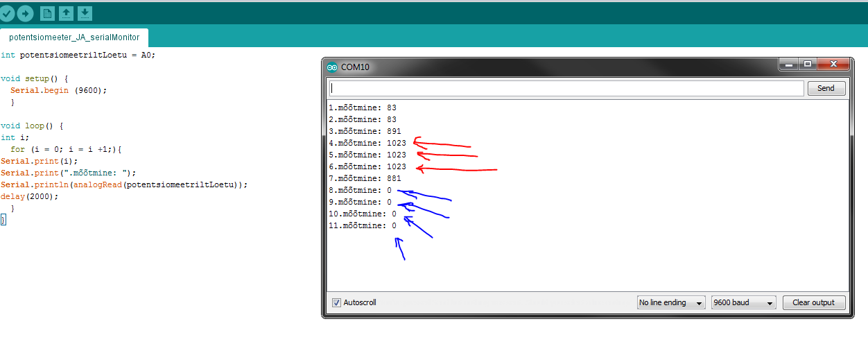868x353 pixels.
Task: Click the Serial.begin (9600); code line
Action: pos(58,90)
